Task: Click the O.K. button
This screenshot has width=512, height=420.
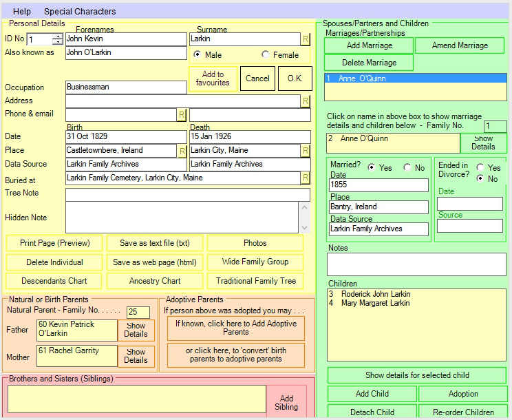Action: pyautogui.click(x=295, y=78)
